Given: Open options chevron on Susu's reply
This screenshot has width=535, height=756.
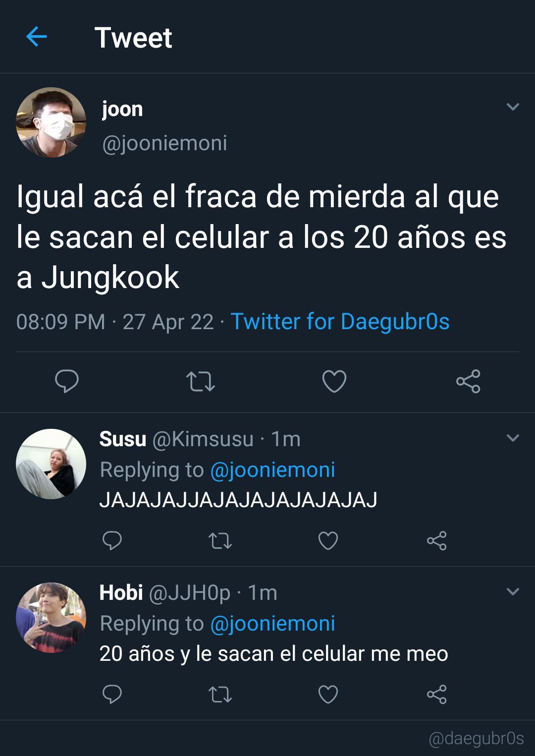Looking at the screenshot, I should tap(513, 438).
